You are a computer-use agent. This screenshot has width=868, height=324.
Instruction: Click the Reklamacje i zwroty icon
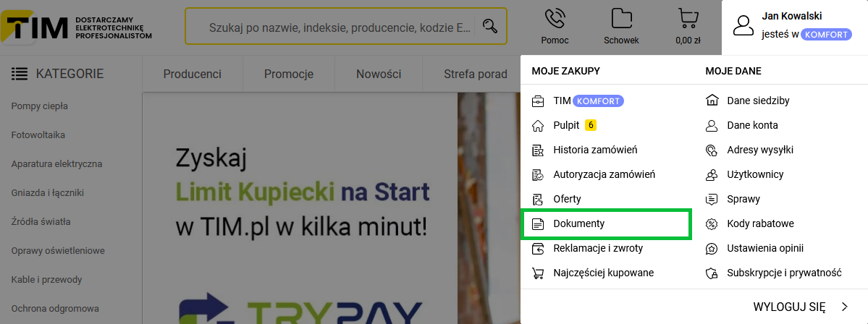tap(537, 248)
